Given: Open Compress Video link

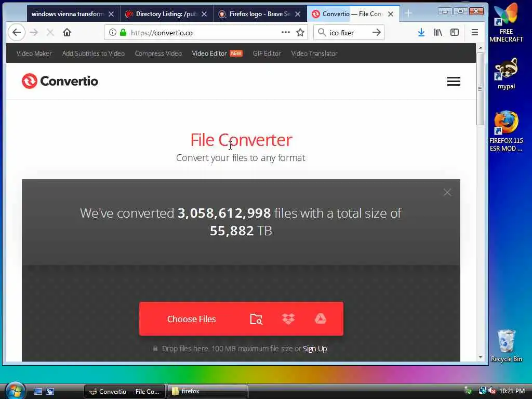Looking at the screenshot, I should point(158,54).
